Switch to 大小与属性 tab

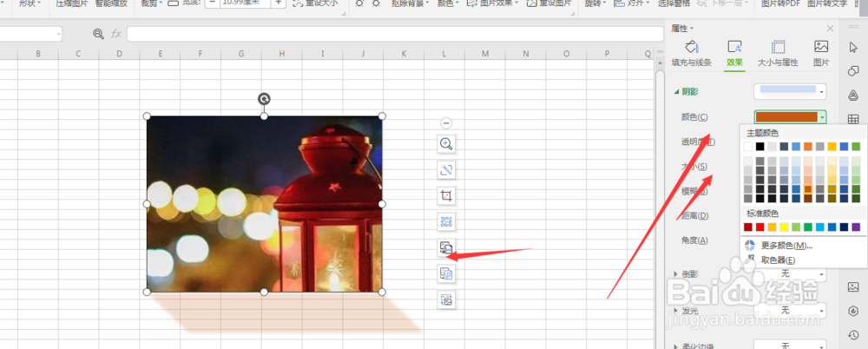[x=779, y=54]
